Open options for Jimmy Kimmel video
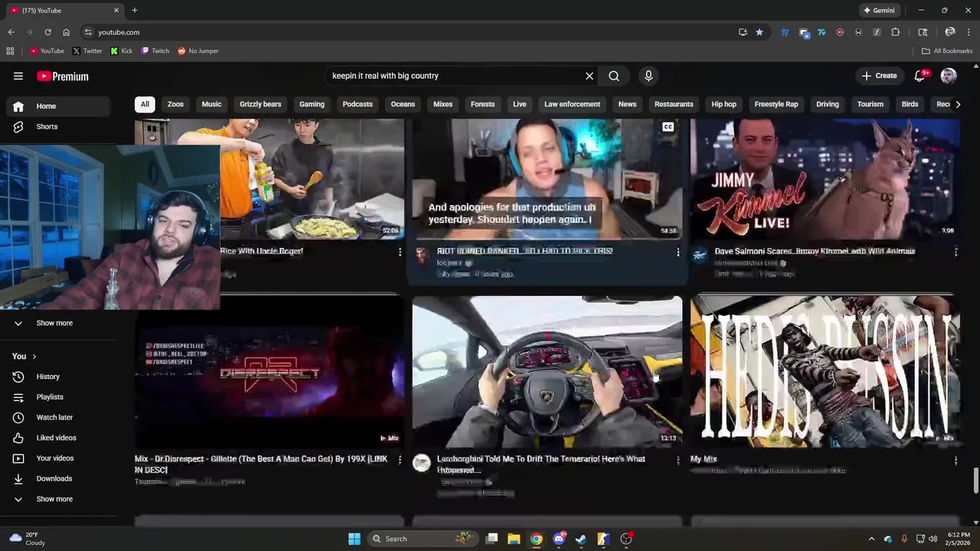980x551 pixels. click(955, 252)
